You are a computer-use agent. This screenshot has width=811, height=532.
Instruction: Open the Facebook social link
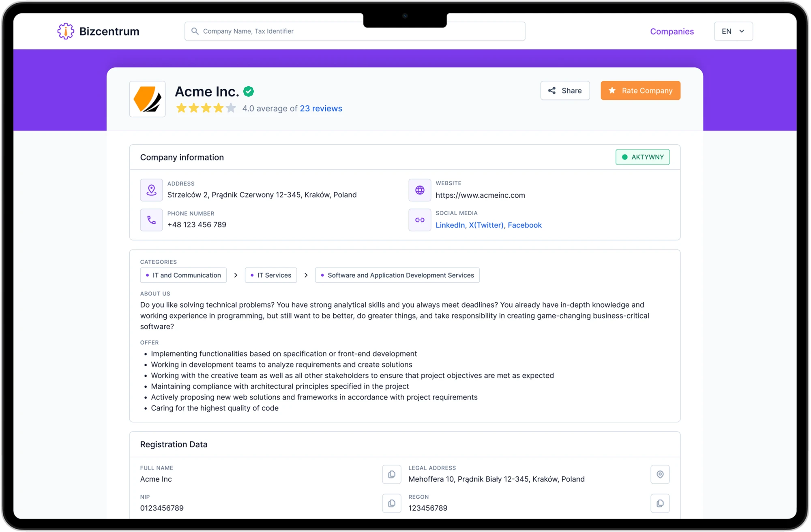pos(524,225)
